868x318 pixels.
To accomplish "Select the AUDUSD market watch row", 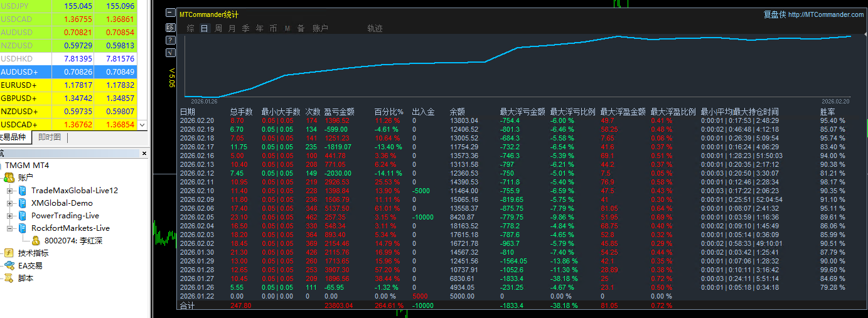I will (68, 32).
